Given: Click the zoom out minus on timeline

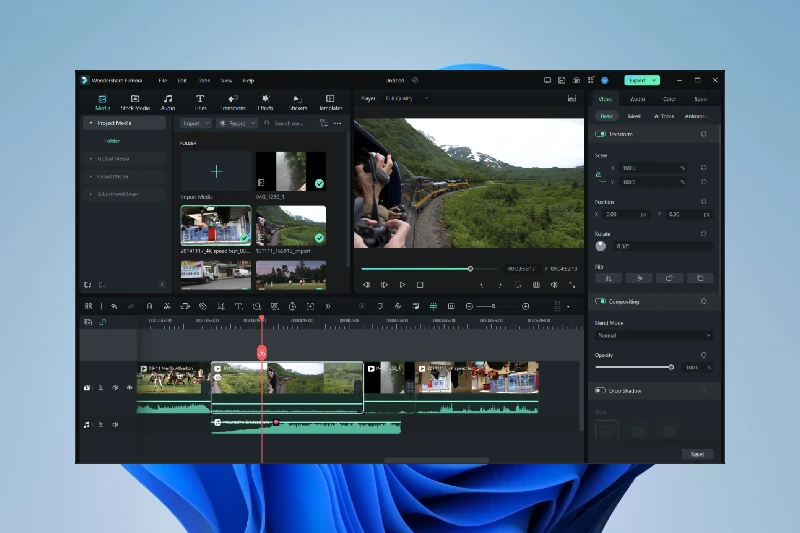Looking at the screenshot, I should point(469,306).
